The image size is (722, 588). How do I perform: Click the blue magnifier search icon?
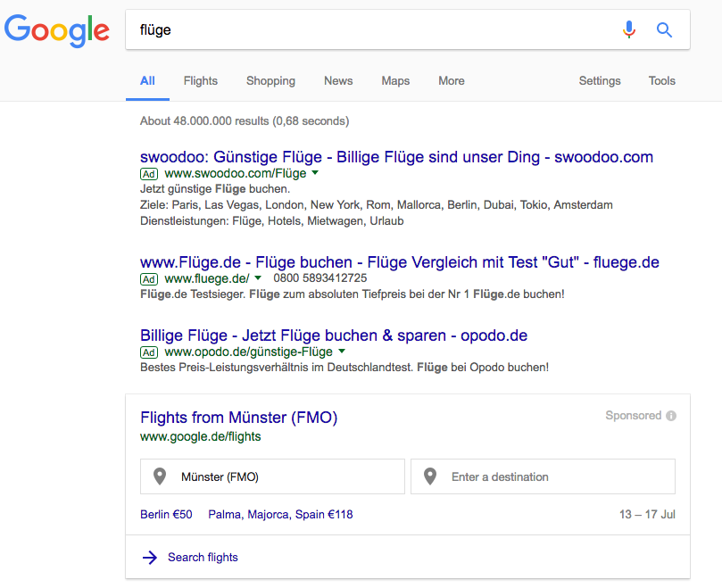664,30
